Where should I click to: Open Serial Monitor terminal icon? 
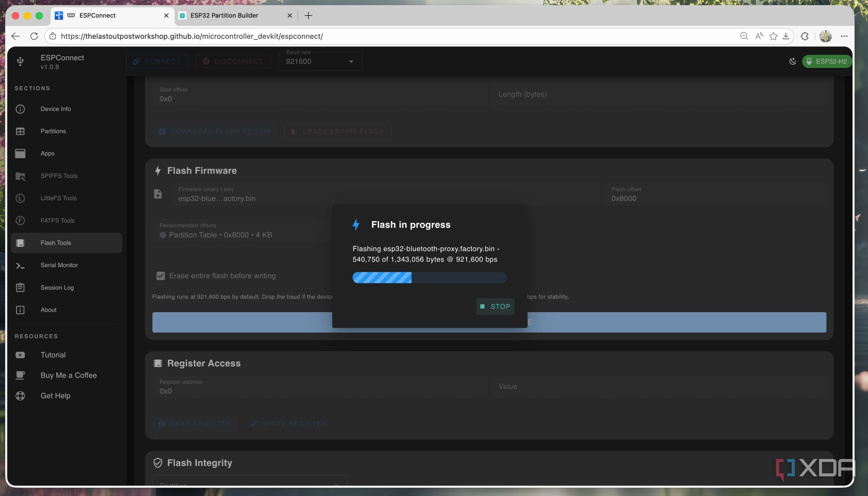tap(20, 265)
